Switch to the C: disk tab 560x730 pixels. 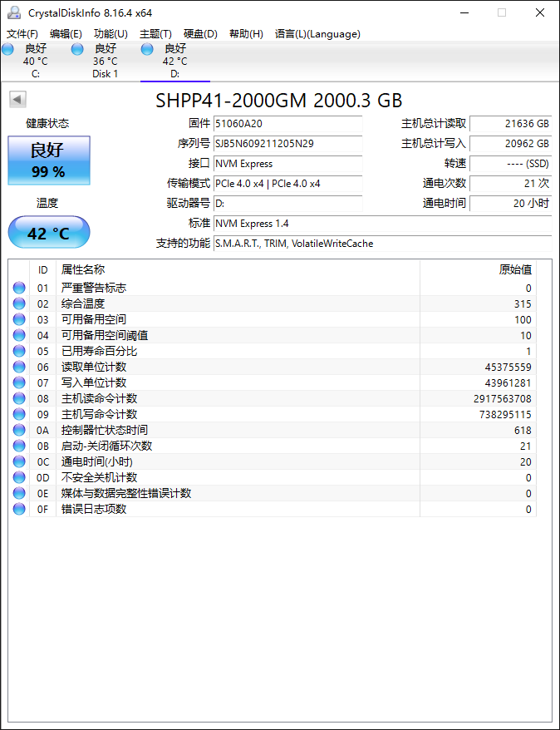pos(36,61)
